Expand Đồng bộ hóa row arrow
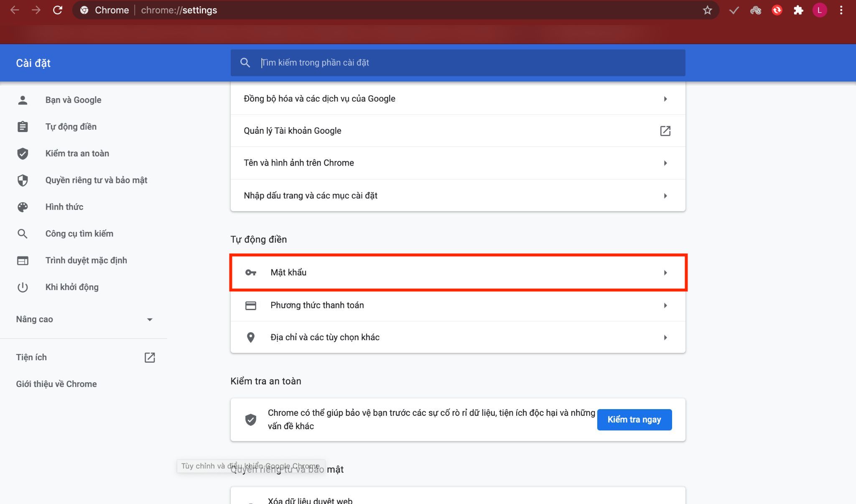This screenshot has height=504, width=856. (x=665, y=99)
